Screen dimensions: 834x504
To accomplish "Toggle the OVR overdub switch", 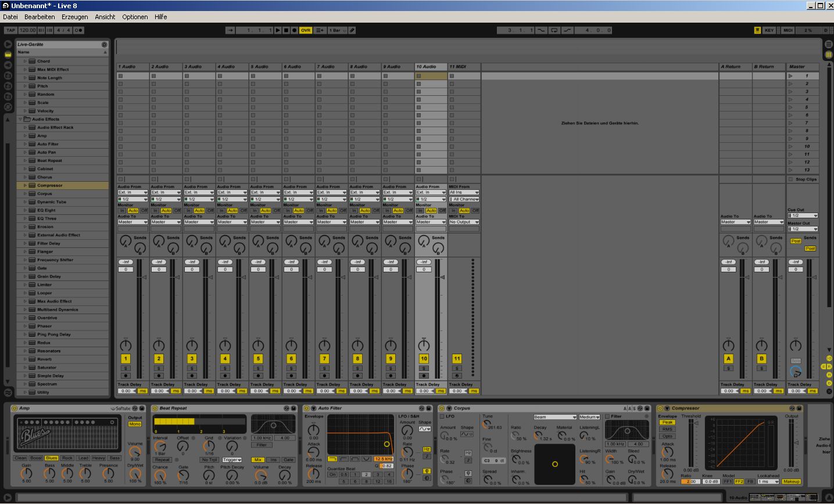I will (x=306, y=30).
